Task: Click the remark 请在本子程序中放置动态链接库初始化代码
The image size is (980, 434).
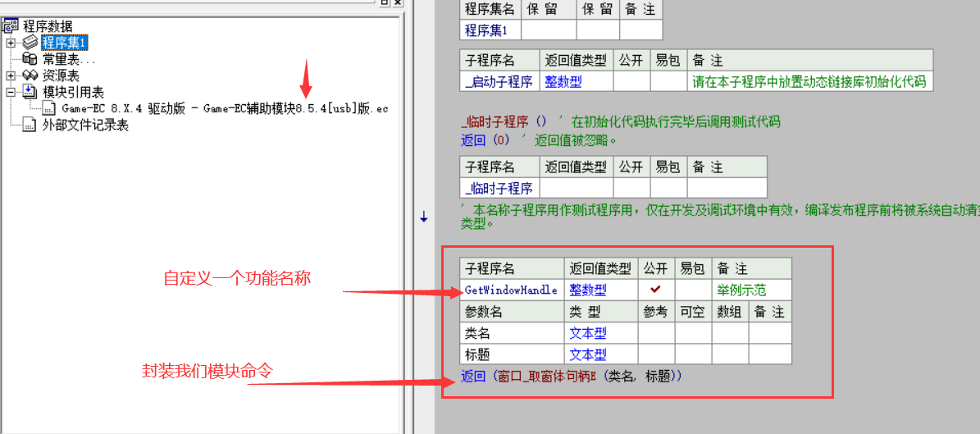Action: click(x=810, y=81)
